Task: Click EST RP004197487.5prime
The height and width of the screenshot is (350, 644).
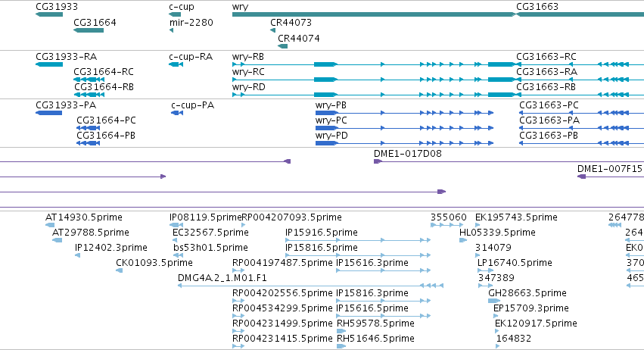Action: click(x=238, y=270)
